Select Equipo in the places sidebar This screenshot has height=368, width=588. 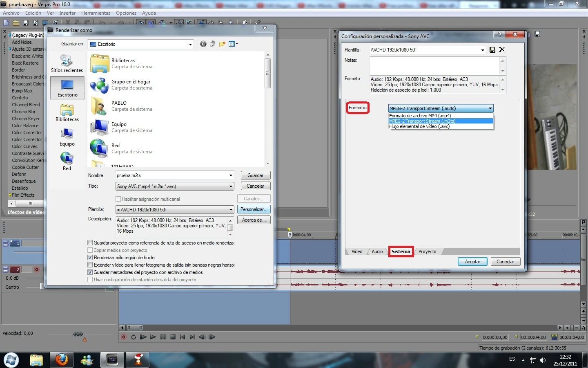[67, 137]
